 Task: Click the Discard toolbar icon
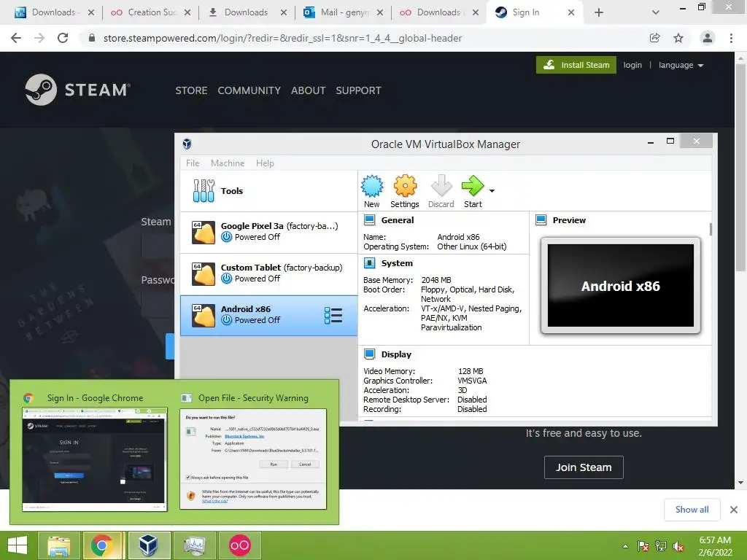point(441,191)
